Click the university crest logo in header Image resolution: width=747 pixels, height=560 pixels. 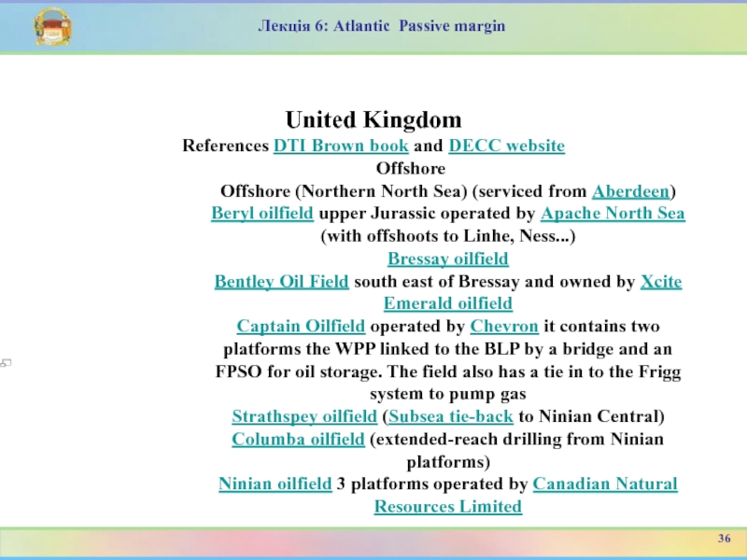(x=53, y=27)
